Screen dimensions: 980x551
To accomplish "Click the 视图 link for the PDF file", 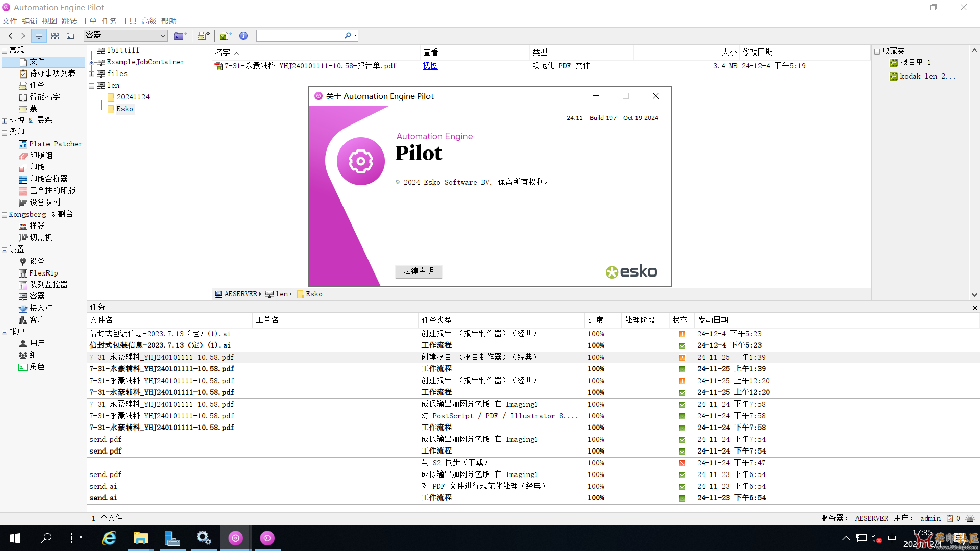I will coord(430,66).
